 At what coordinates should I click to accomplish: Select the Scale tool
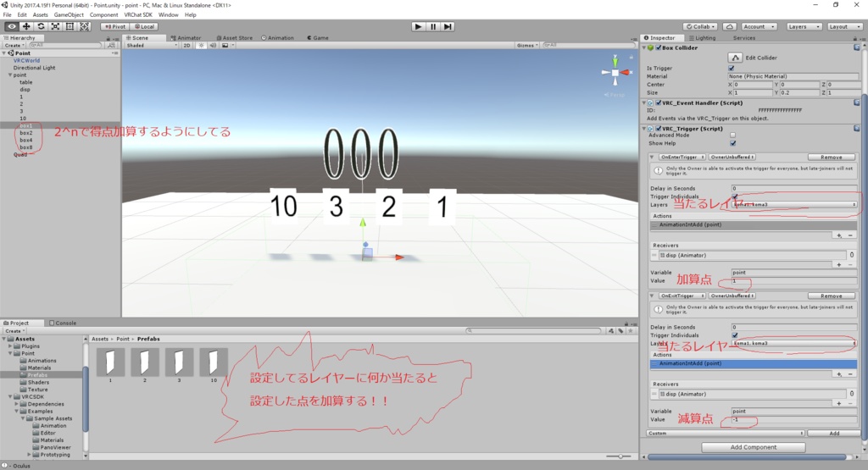pos(55,26)
